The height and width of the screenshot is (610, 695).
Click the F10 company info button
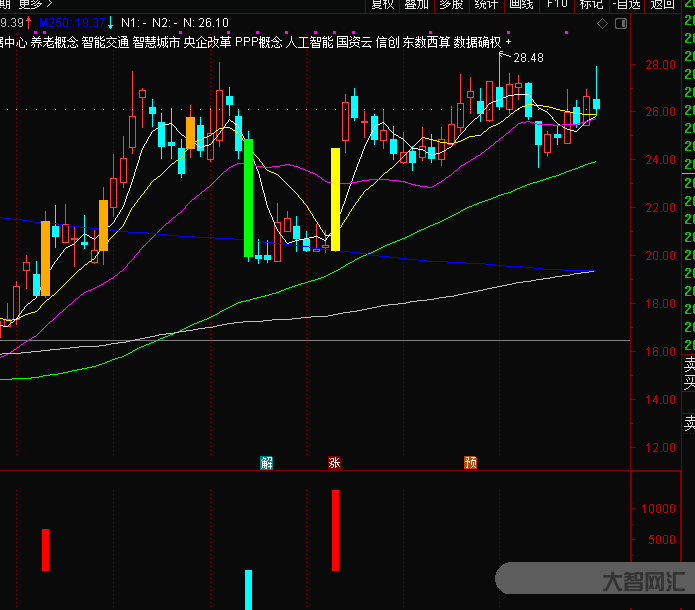click(556, 4)
